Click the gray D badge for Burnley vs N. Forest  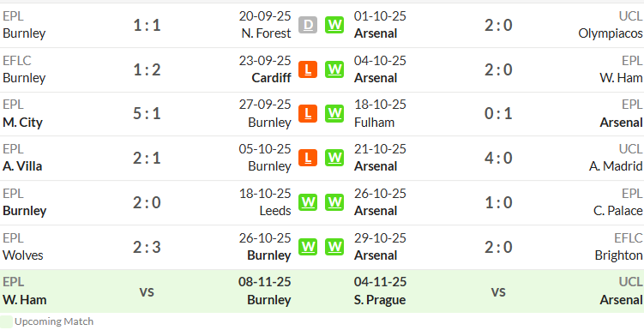tap(308, 25)
